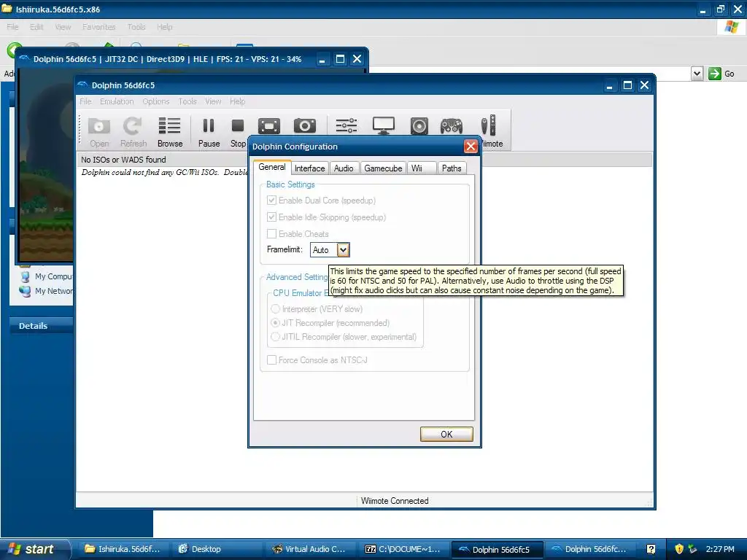Check the Enable Cheats checkbox
The height and width of the screenshot is (560, 747).
[271, 234]
